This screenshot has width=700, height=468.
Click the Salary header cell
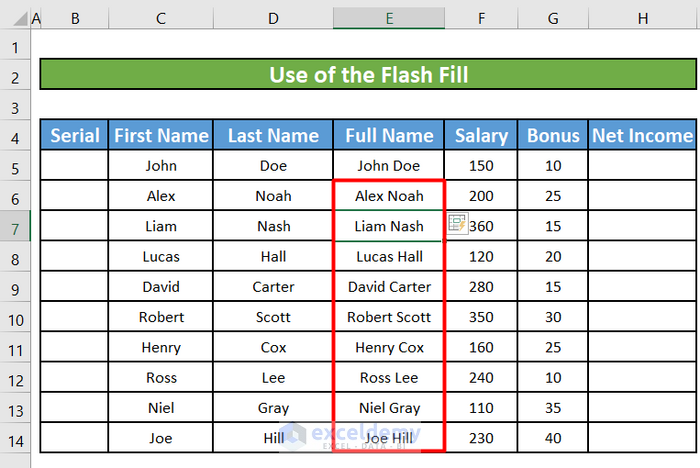481,136
